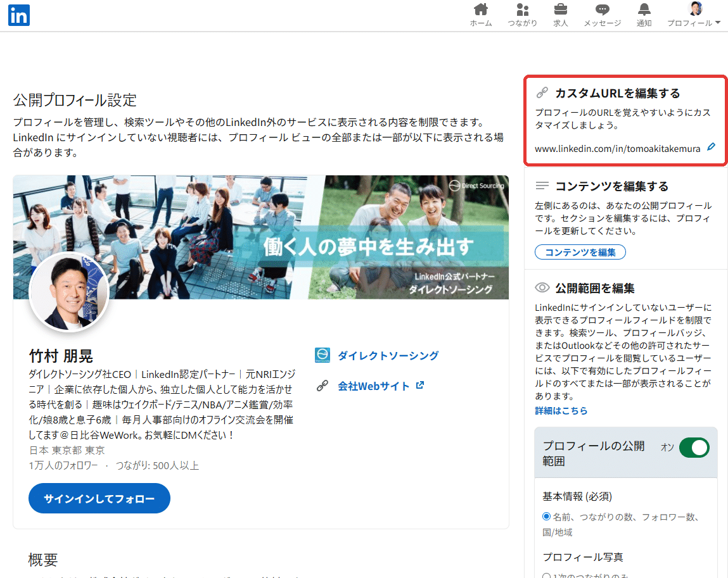The image size is (728, 578).
Task: Click the 基本情報 (必須) label
Action: (x=577, y=496)
